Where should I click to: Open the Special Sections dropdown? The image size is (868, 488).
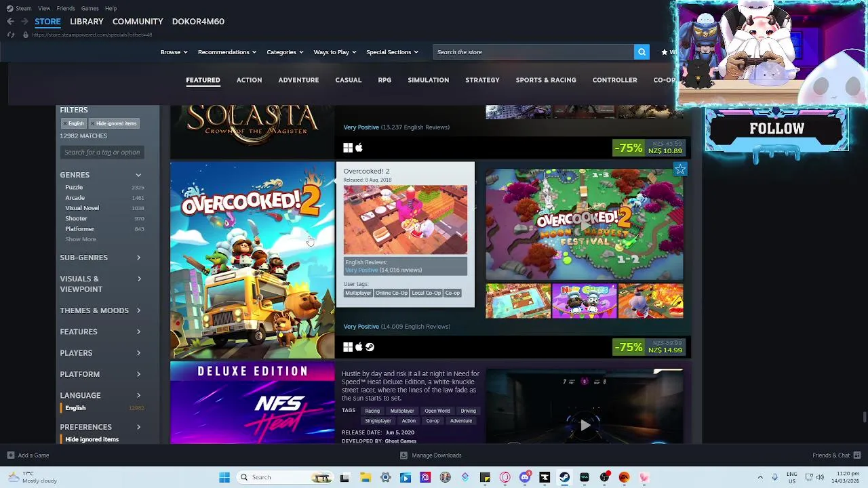pyautogui.click(x=392, y=52)
